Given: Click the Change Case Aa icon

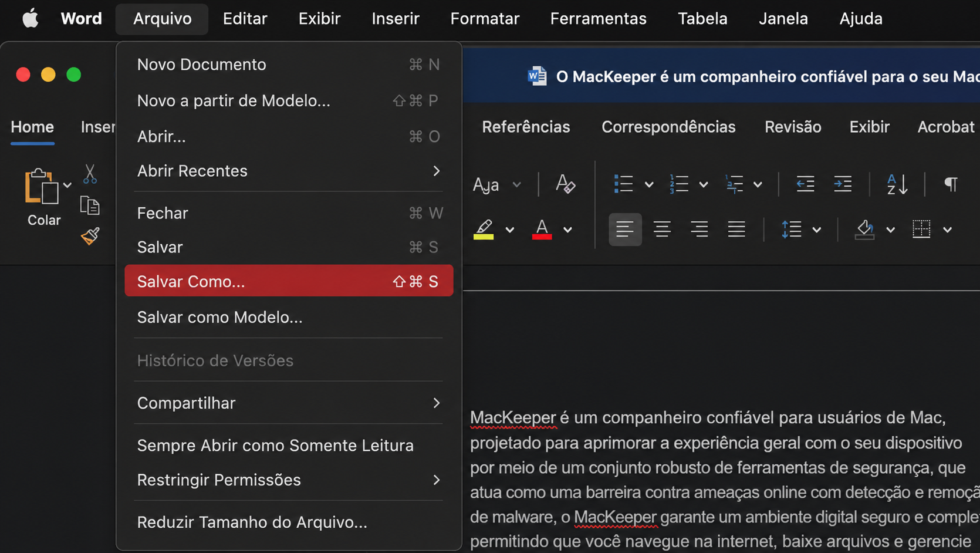Looking at the screenshot, I should tap(486, 185).
